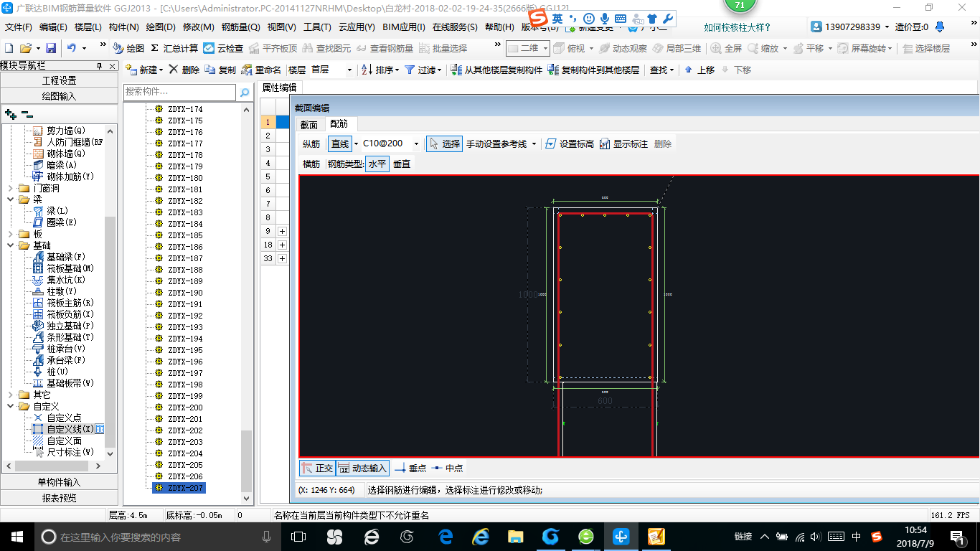Image resolution: width=980 pixels, height=551 pixels.
Task: Click Windows Start button
Action: click(17, 536)
